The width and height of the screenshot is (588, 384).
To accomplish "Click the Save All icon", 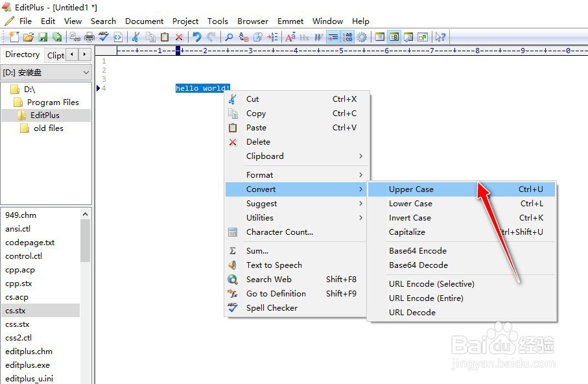I will [x=57, y=37].
